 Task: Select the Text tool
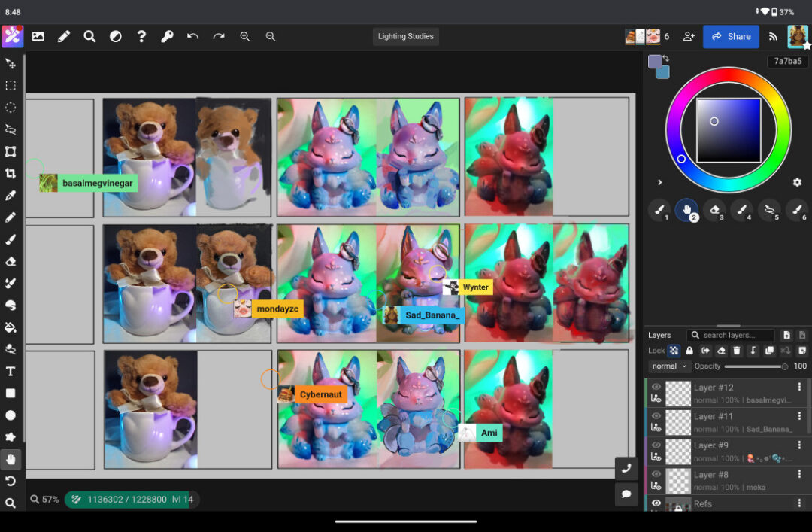(x=11, y=371)
